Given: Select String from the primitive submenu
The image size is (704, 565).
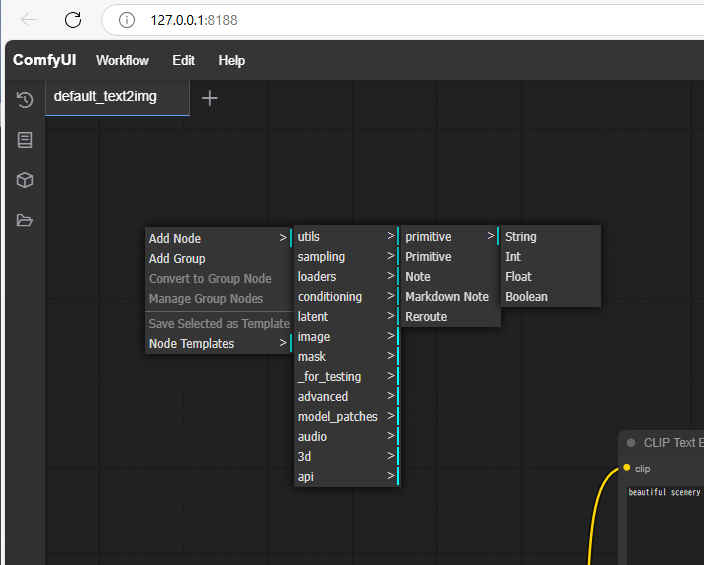Looking at the screenshot, I should (521, 237).
